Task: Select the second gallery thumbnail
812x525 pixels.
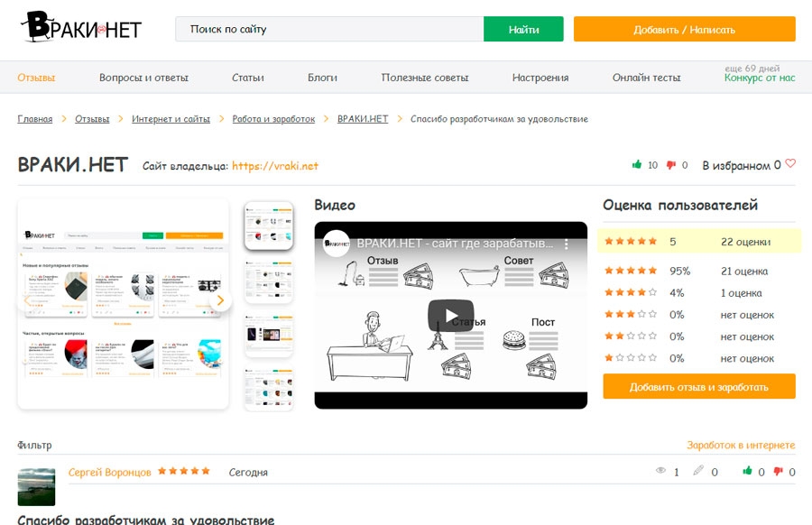Action: tap(269, 281)
